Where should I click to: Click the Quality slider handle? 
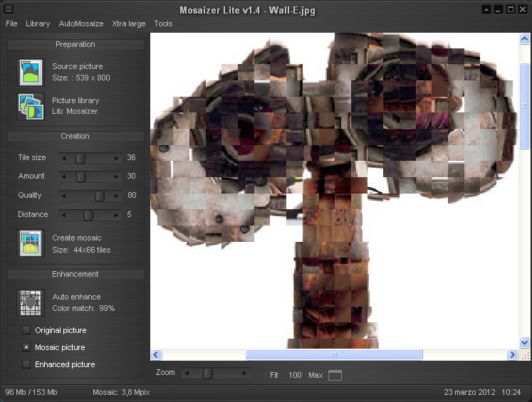coord(100,196)
